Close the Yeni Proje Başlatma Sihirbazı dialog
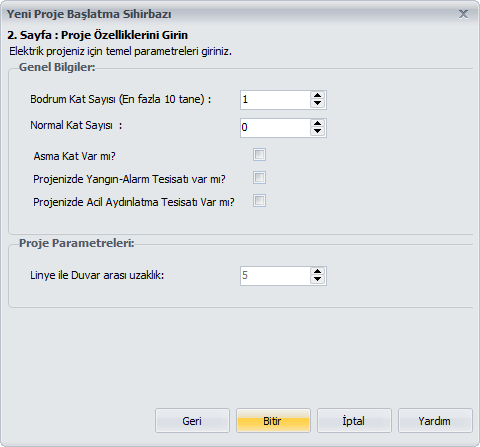480x447 pixels. point(463,14)
